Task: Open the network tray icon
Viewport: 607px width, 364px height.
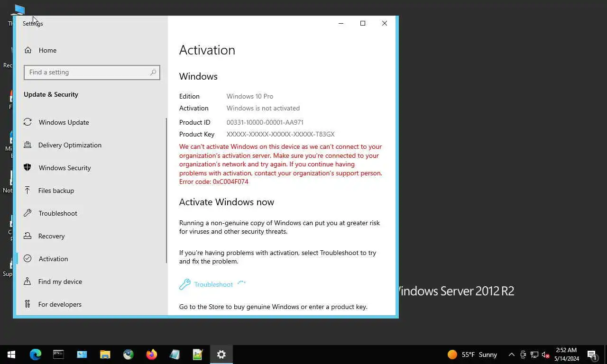Action: (x=534, y=355)
